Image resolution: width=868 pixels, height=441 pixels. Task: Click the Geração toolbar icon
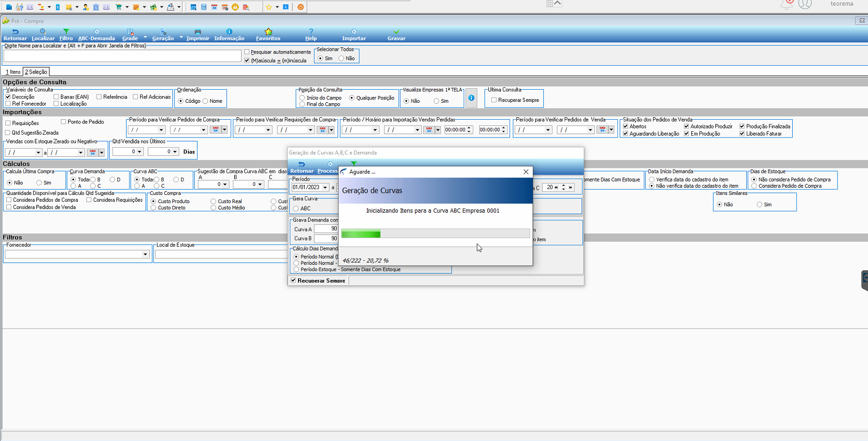[x=163, y=32]
